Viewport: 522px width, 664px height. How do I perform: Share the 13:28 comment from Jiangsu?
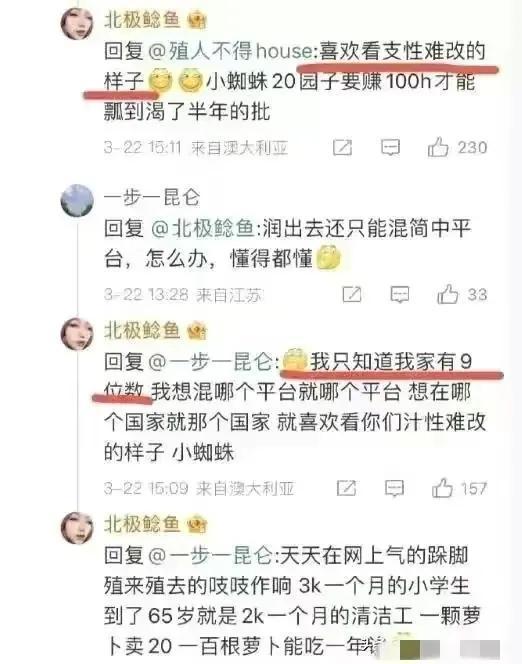tap(352, 294)
